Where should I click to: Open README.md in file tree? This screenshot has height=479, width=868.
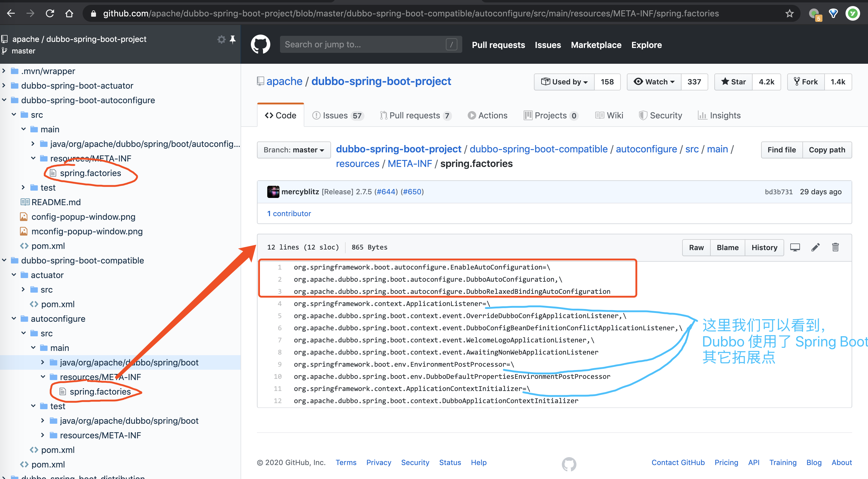click(x=56, y=202)
